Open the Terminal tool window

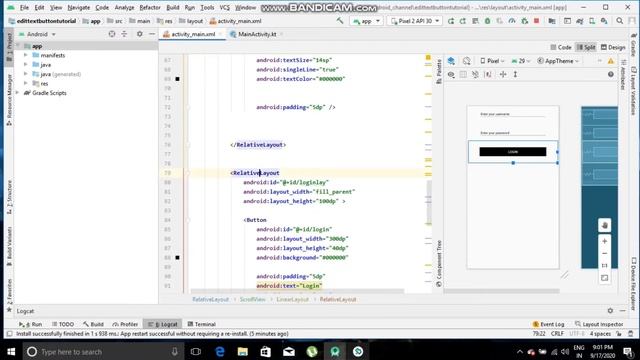pyautogui.click(x=201, y=324)
